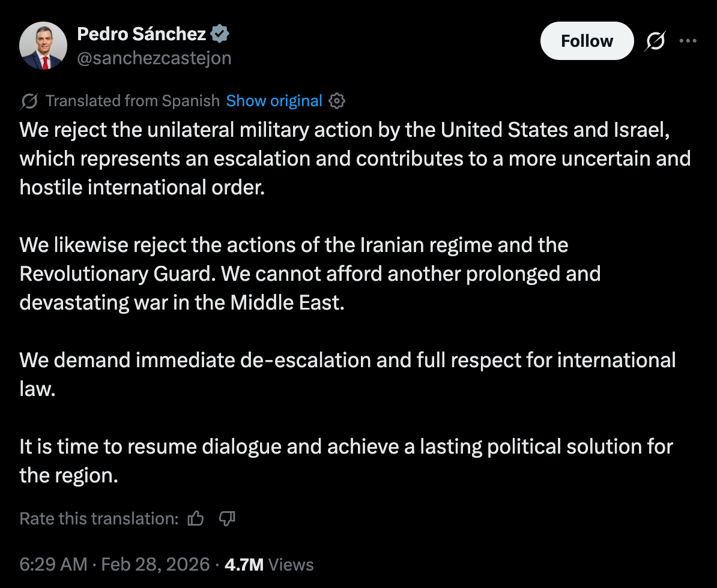Open the 6:29 AM Feb 28 timestamp
The width and height of the screenshot is (717, 588).
pos(115,565)
